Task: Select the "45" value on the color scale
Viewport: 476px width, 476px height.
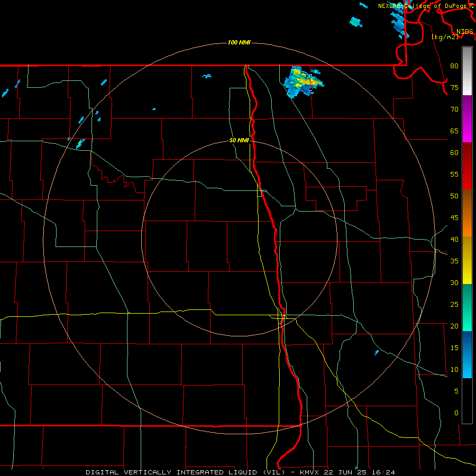Action: tap(454, 218)
